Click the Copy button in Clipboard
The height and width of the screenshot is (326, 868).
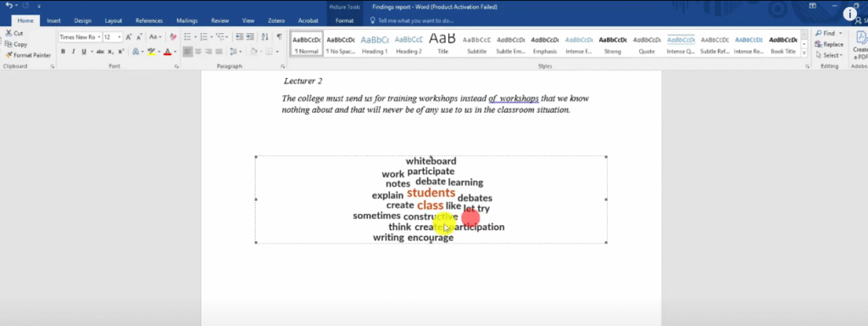(16, 44)
